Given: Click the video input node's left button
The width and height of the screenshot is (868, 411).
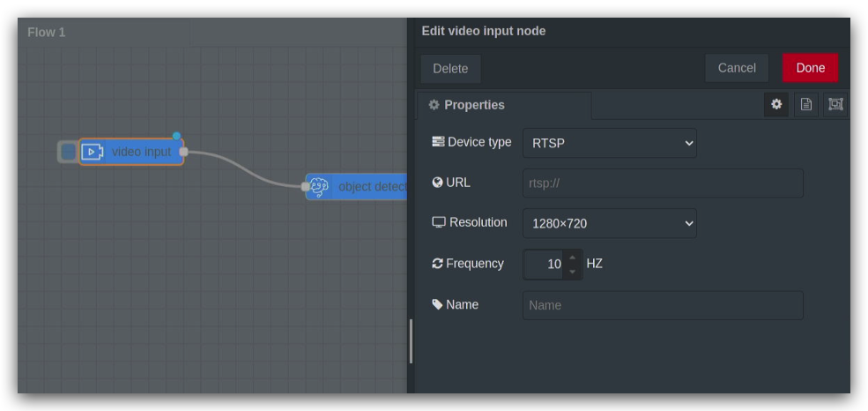Looking at the screenshot, I should pos(68,152).
